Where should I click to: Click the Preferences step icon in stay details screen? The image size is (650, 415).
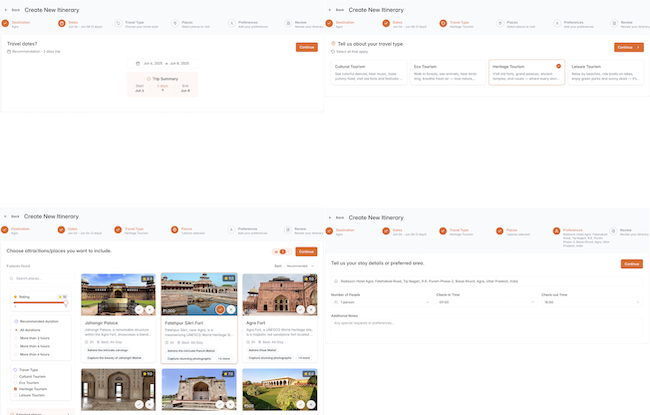pyautogui.click(x=556, y=231)
